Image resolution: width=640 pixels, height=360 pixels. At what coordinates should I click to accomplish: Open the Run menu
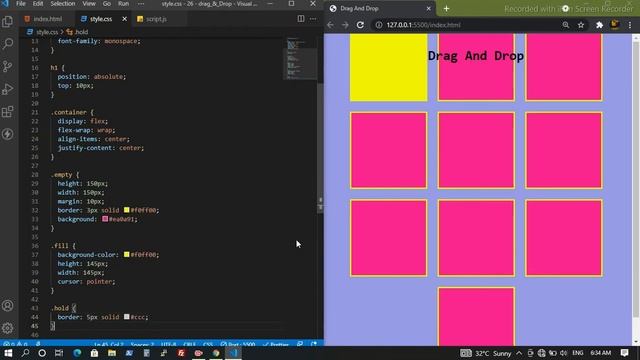[x=124, y=4]
